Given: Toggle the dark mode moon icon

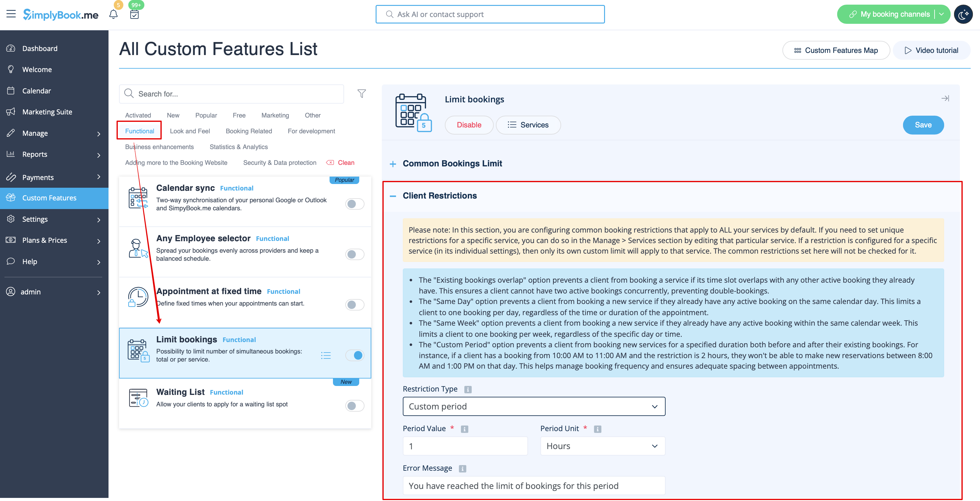Looking at the screenshot, I should (x=963, y=15).
